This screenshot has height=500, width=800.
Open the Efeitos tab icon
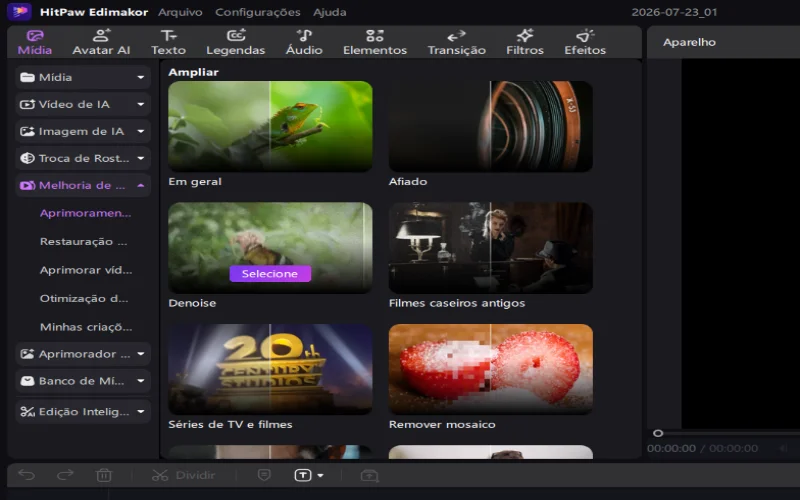[585, 35]
